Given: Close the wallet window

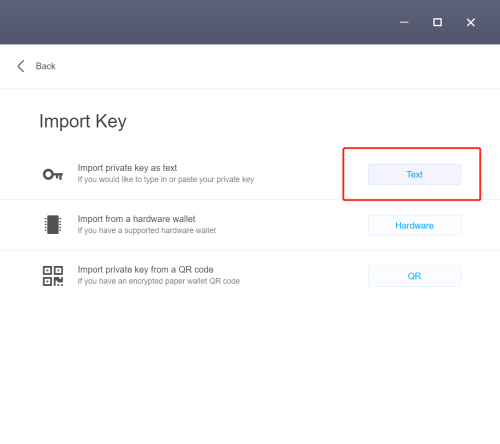Looking at the screenshot, I should point(471,22).
